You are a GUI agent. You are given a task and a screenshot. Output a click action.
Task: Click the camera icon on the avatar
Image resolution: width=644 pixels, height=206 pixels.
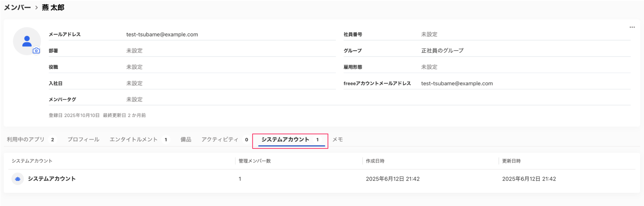pos(36,51)
